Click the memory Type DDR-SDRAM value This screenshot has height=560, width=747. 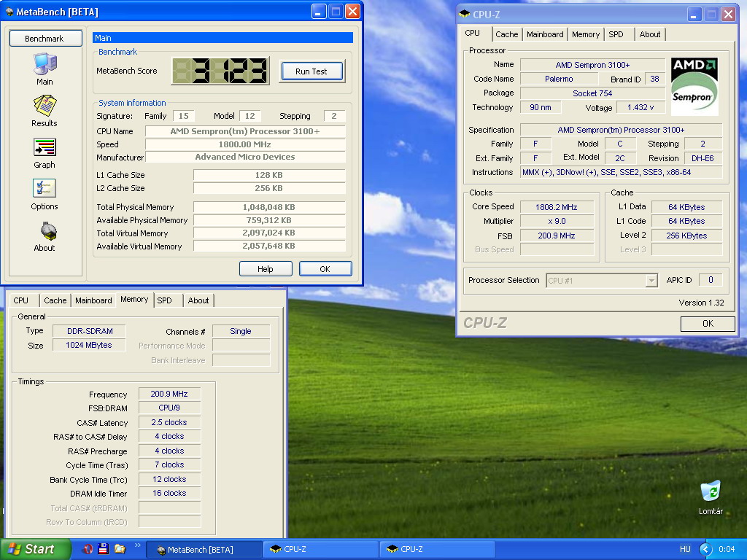pyautogui.click(x=90, y=331)
